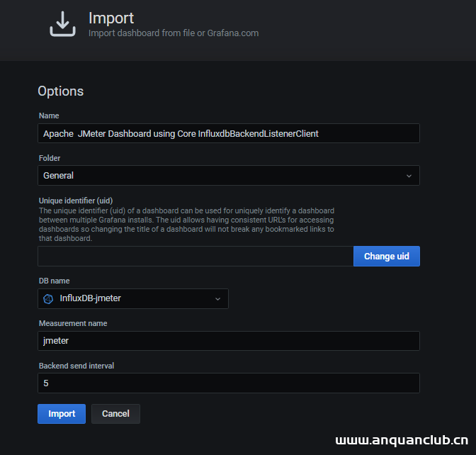Click the 'Name' label above the field

point(49,116)
